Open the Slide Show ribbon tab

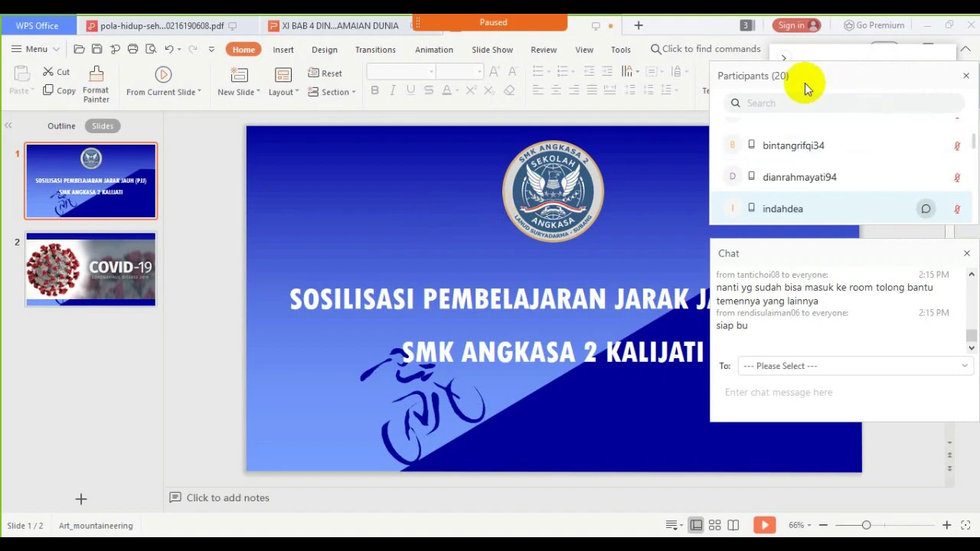pyautogui.click(x=492, y=50)
